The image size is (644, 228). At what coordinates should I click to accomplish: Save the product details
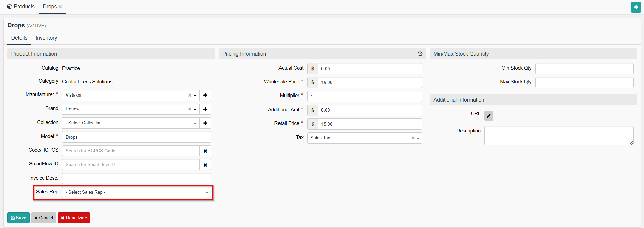18,218
